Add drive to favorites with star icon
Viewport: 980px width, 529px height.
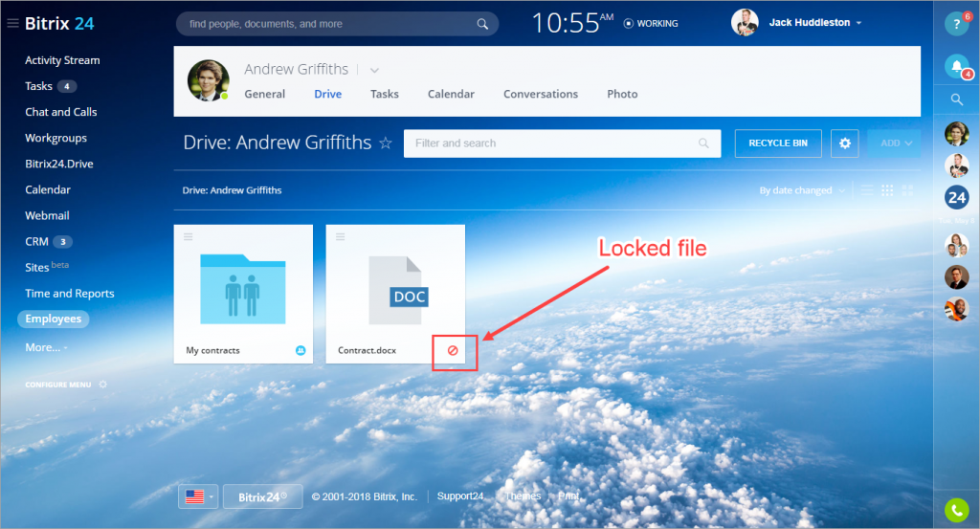pyautogui.click(x=386, y=143)
